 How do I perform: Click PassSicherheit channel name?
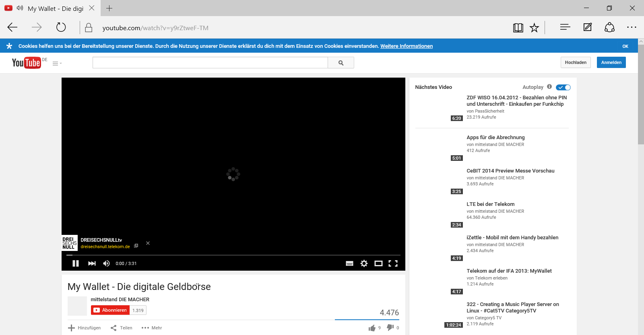pos(489,111)
